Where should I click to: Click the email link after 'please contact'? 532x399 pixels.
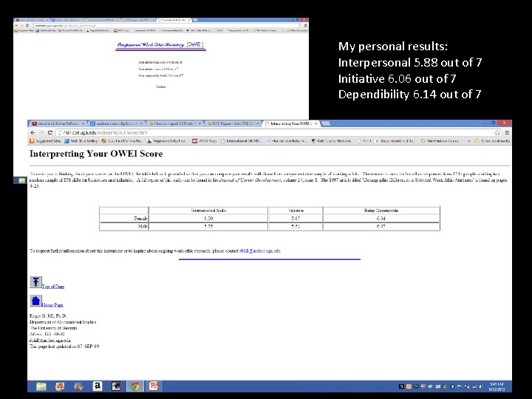260,251
